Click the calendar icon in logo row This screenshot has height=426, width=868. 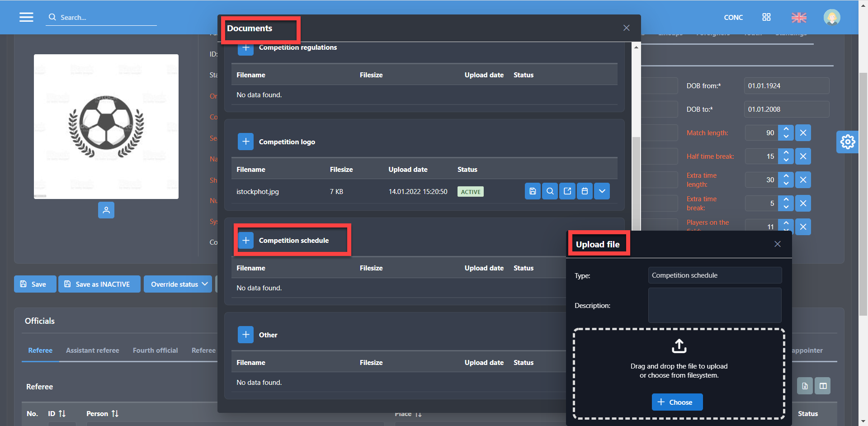[585, 191]
